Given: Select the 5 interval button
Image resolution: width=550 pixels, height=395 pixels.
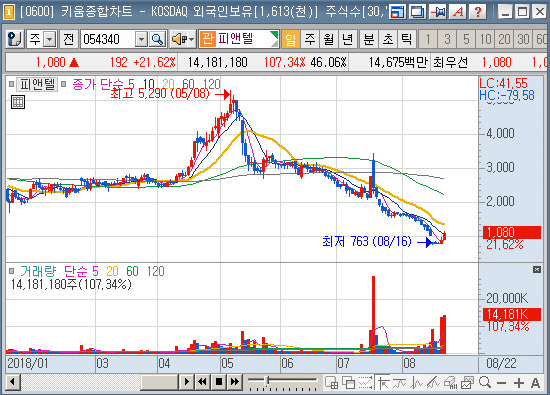Looking at the screenshot, I should coord(466,39).
